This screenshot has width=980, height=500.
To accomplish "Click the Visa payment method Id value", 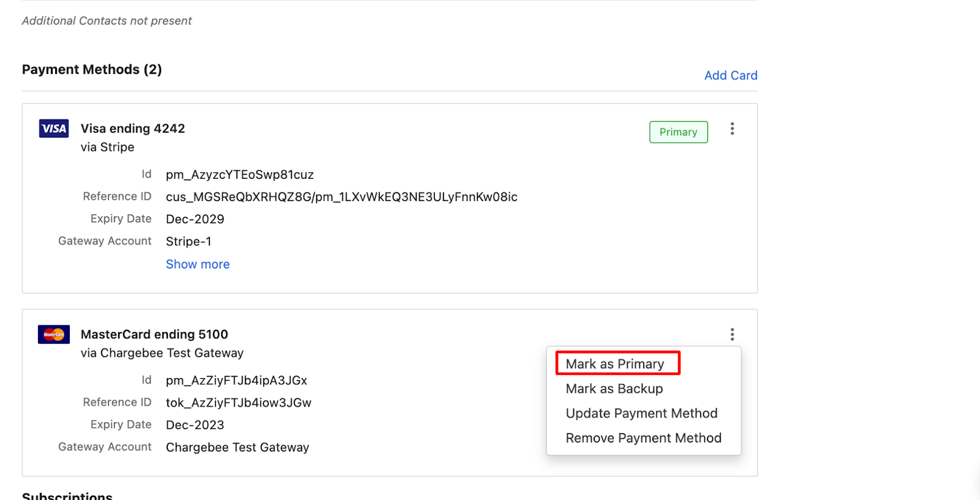I will (x=239, y=175).
